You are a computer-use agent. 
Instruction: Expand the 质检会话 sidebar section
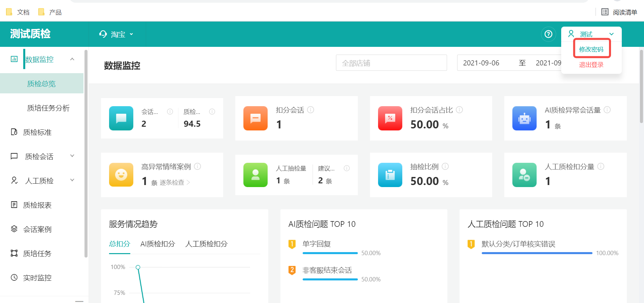(x=72, y=156)
